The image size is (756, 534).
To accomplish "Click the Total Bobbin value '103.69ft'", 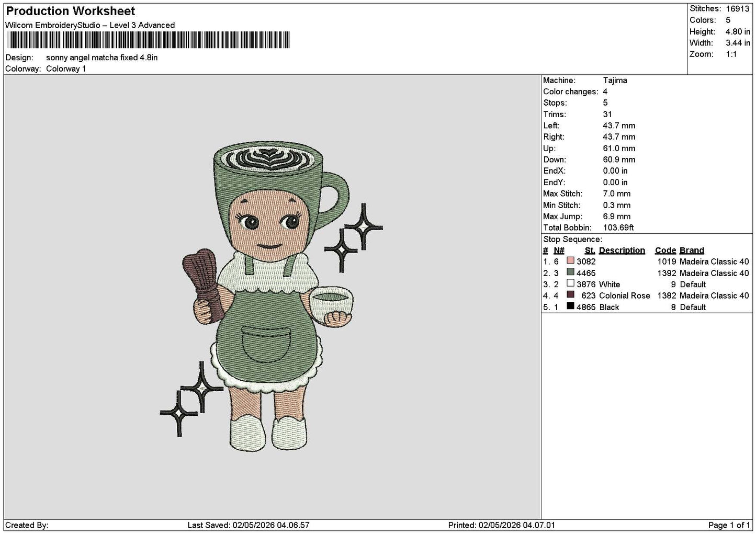I will (618, 228).
